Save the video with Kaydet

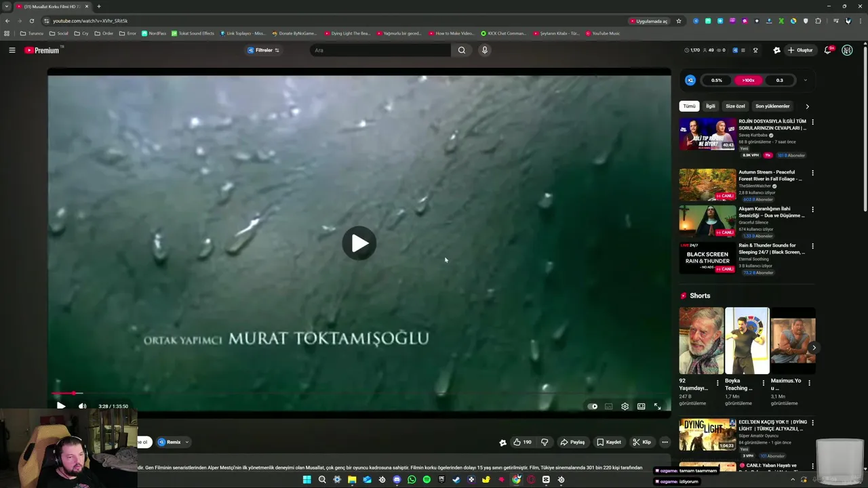click(x=608, y=442)
